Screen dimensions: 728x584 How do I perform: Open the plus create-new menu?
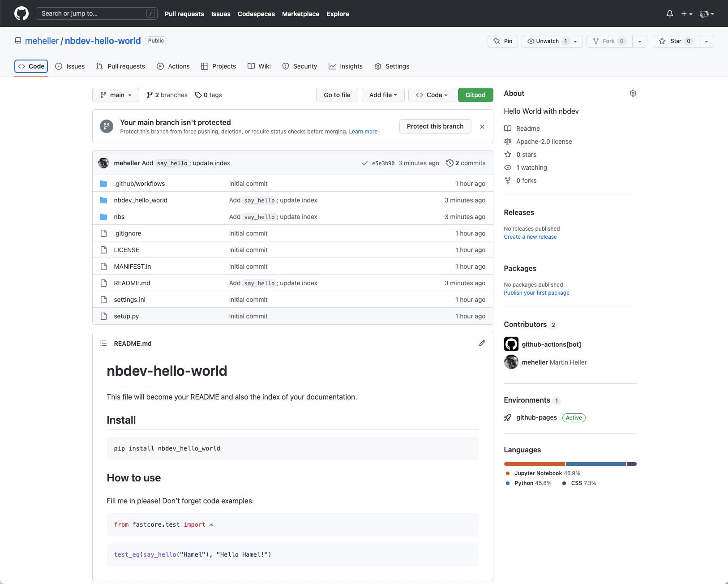click(686, 14)
